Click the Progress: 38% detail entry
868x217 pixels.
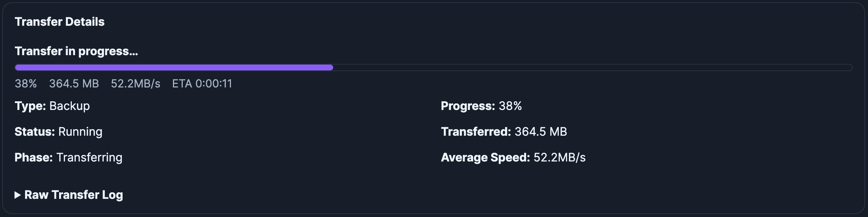[481, 107]
